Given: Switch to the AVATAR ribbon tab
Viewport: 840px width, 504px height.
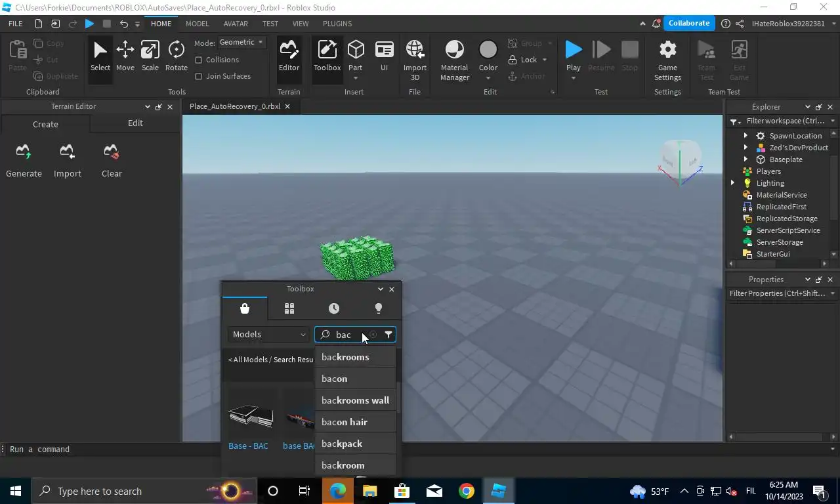Looking at the screenshot, I should 236,24.
